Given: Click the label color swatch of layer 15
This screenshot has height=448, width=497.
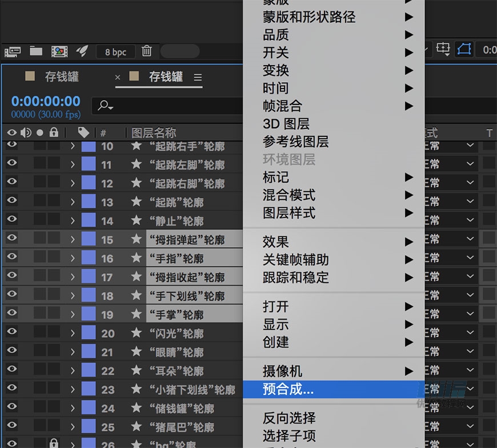Looking at the screenshot, I should click(86, 239).
